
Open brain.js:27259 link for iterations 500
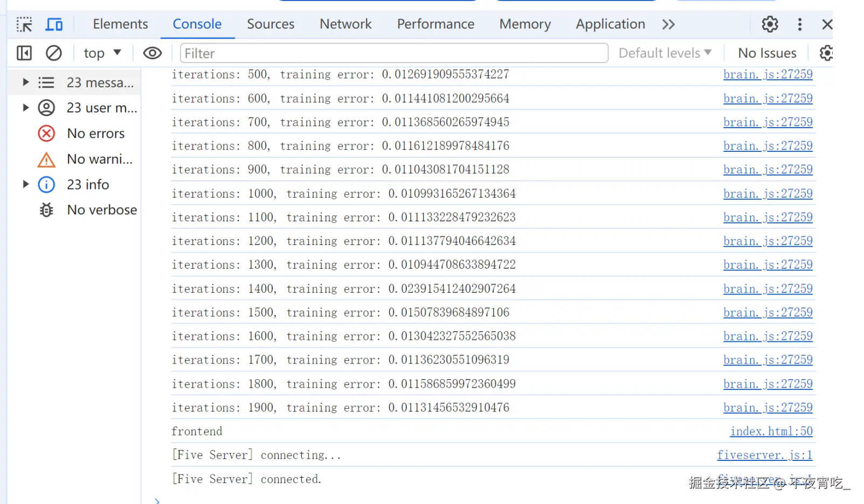(x=768, y=75)
